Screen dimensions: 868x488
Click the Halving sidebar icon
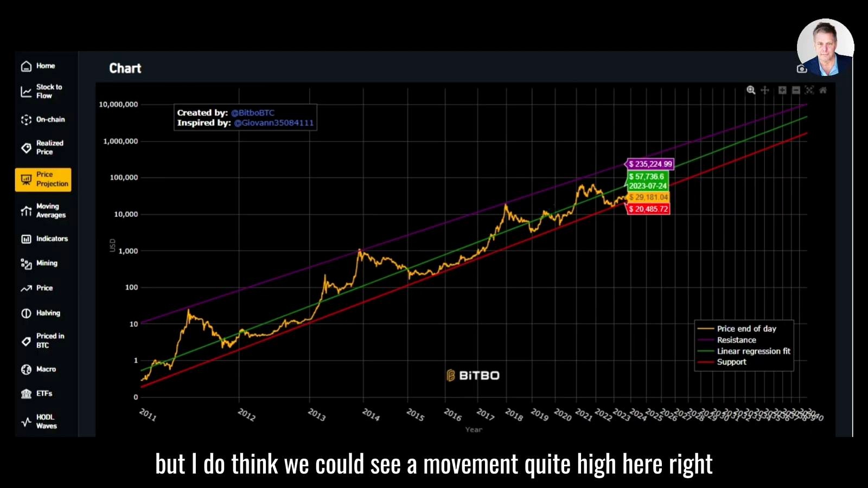tap(26, 313)
